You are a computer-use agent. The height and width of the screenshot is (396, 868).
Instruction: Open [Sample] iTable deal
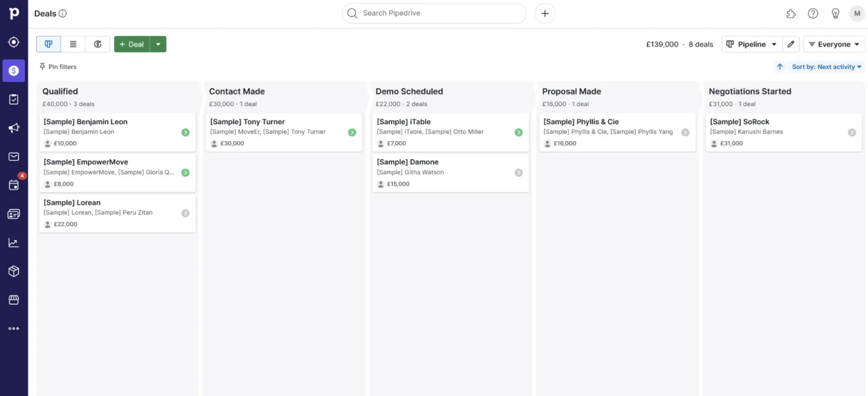(x=450, y=132)
